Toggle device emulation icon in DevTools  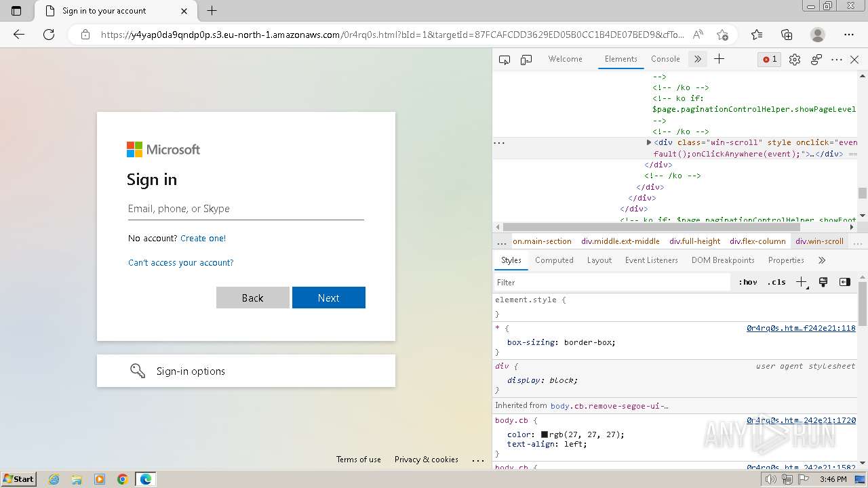point(526,60)
